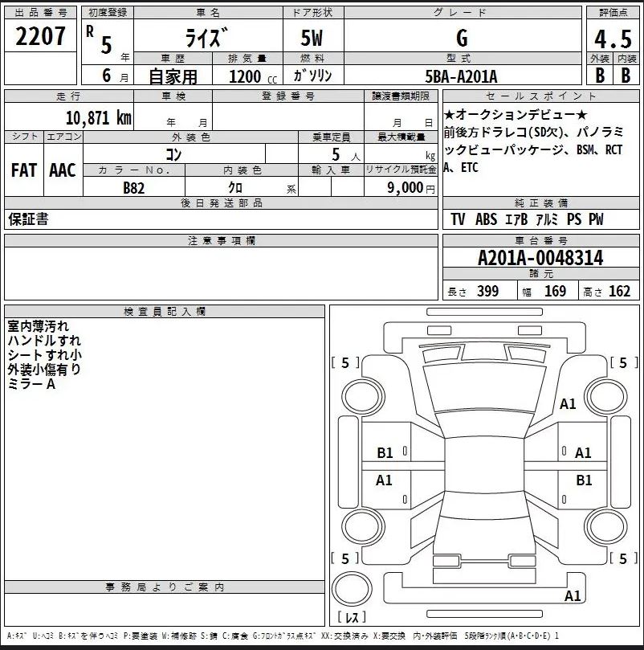Select vehicle history value 自家用
This screenshot has height=650, width=644.
pos(173,76)
